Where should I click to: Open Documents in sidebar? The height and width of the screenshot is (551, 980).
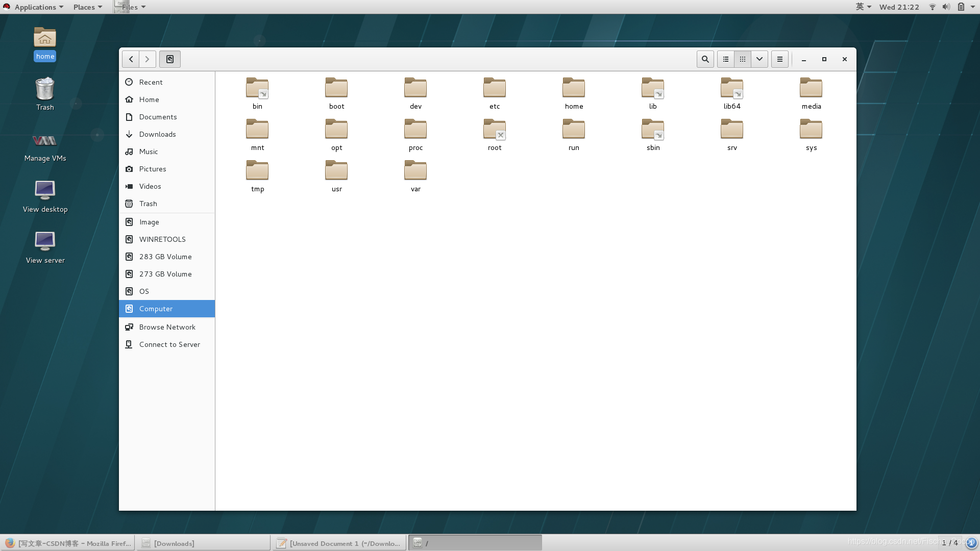(x=167, y=117)
